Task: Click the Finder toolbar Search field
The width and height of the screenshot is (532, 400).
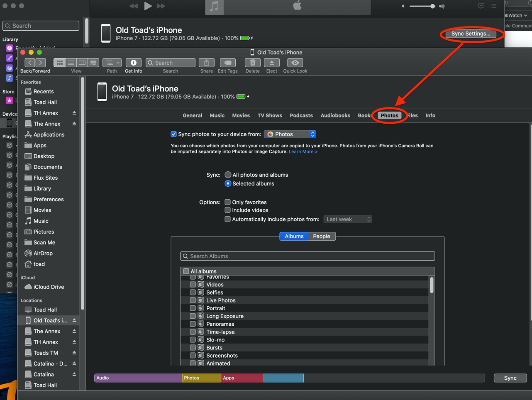Action: [171, 63]
